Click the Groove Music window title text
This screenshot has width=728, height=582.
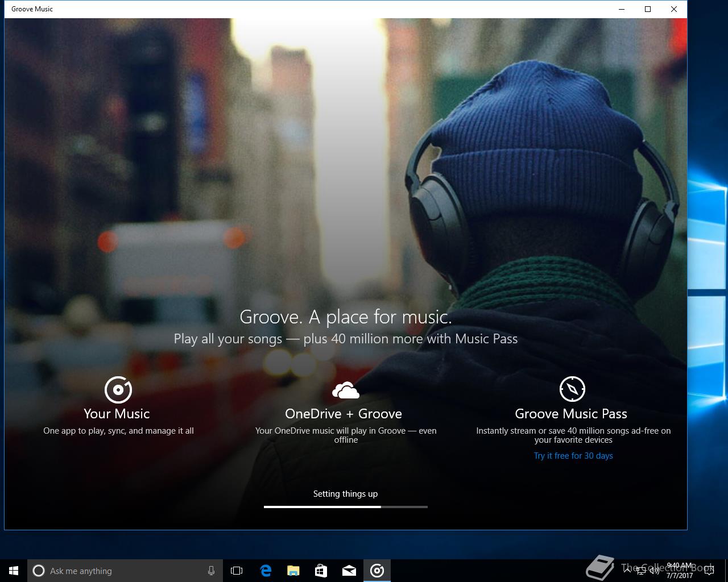[x=32, y=9]
